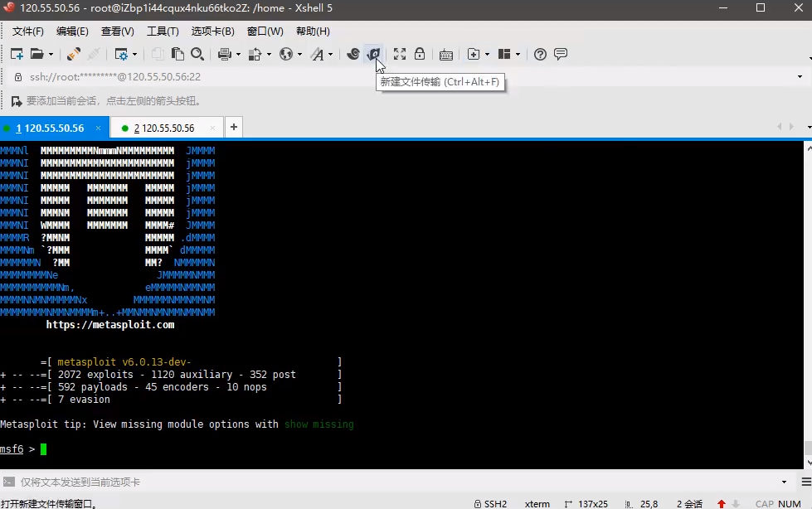Image resolution: width=812 pixels, height=509 pixels.
Task: Open the 编辑(E) menu
Action: coord(72,32)
